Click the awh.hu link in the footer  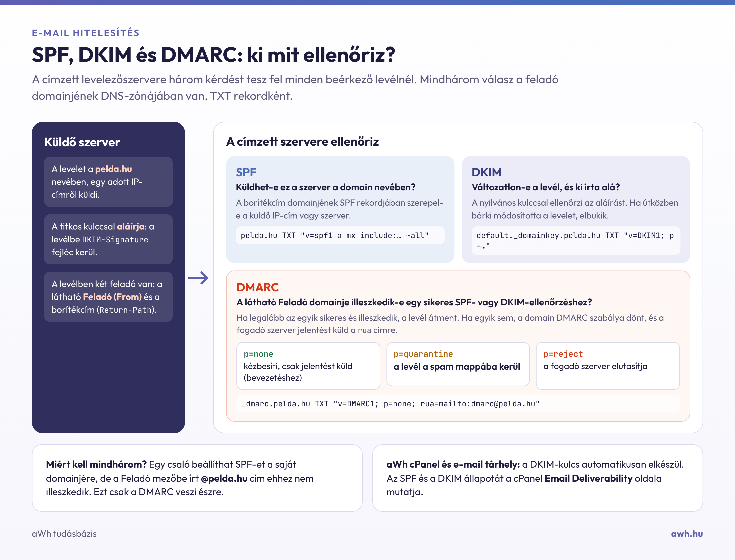tap(687, 534)
